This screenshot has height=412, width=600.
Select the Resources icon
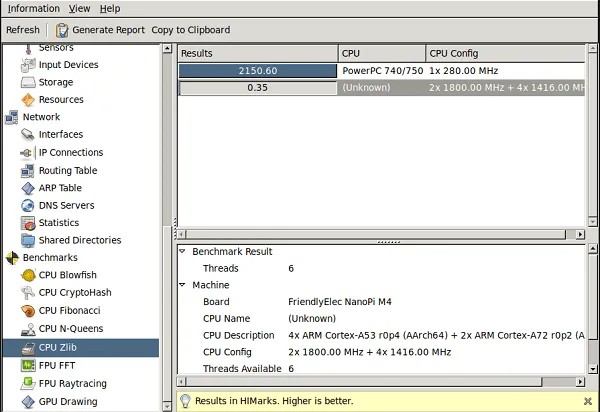pyautogui.click(x=28, y=100)
